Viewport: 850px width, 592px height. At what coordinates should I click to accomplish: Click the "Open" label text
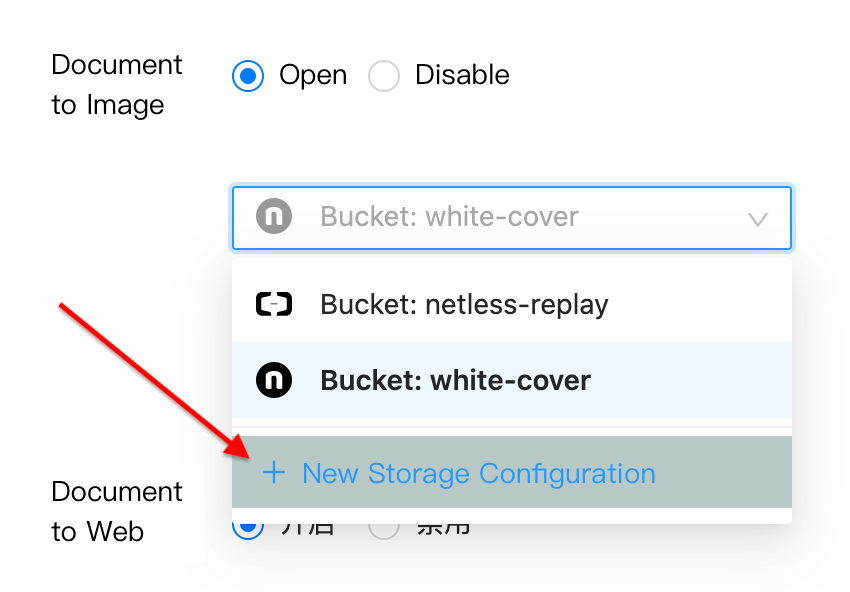[x=313, y=76]
